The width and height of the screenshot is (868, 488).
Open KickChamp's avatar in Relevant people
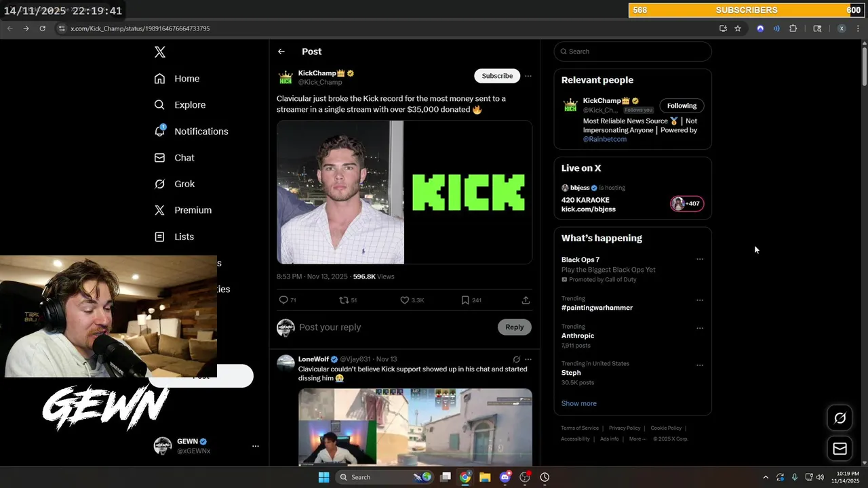pyautogui.click(x=570, y=106)
